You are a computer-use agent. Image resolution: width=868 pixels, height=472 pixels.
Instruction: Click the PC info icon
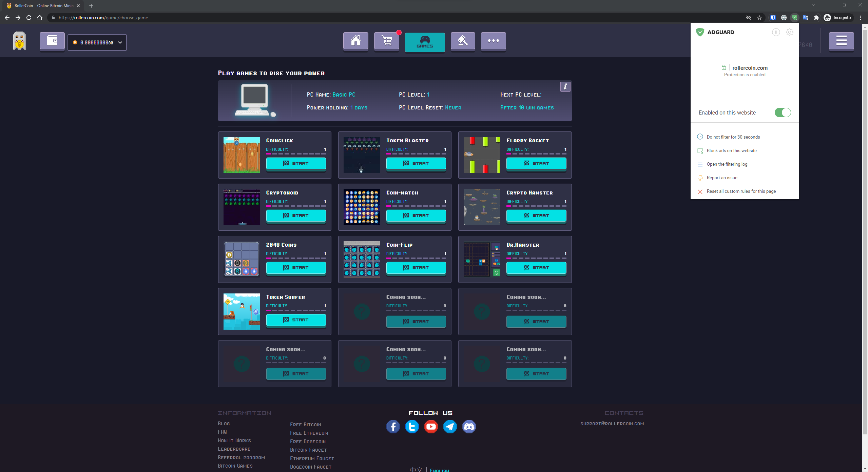coord(565,87)
